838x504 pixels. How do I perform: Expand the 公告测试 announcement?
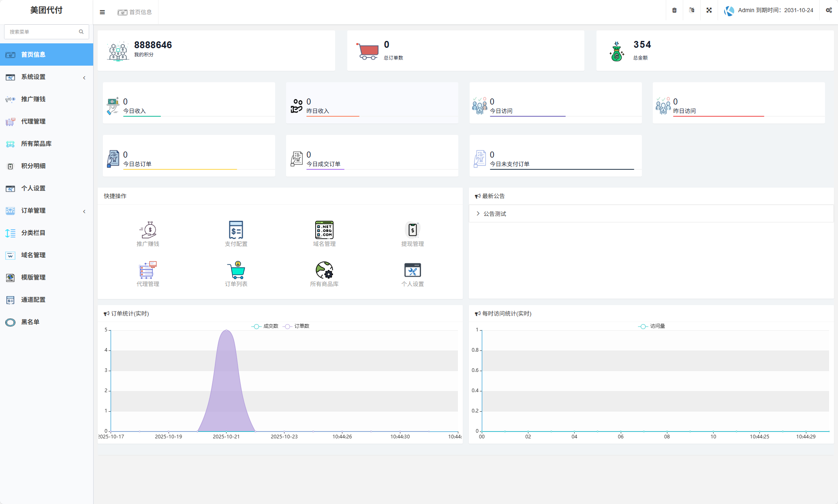click(x=494, y=214)
